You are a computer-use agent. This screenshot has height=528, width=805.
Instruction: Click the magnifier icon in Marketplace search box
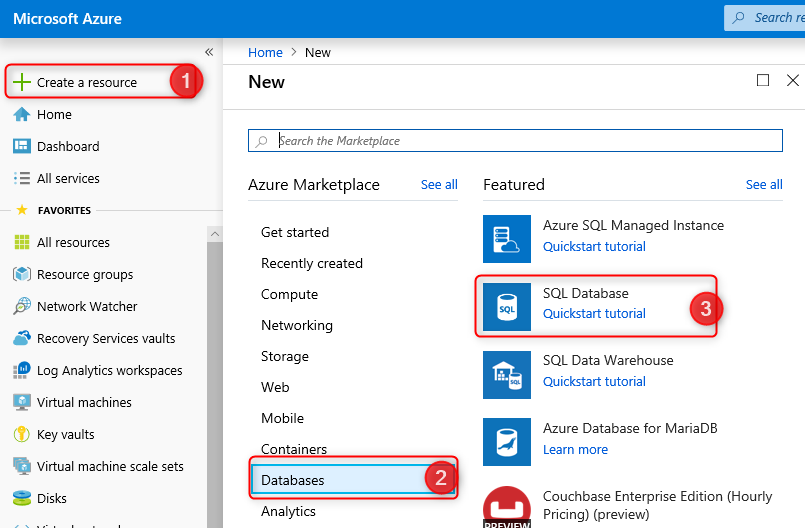(x=262, y=141)
